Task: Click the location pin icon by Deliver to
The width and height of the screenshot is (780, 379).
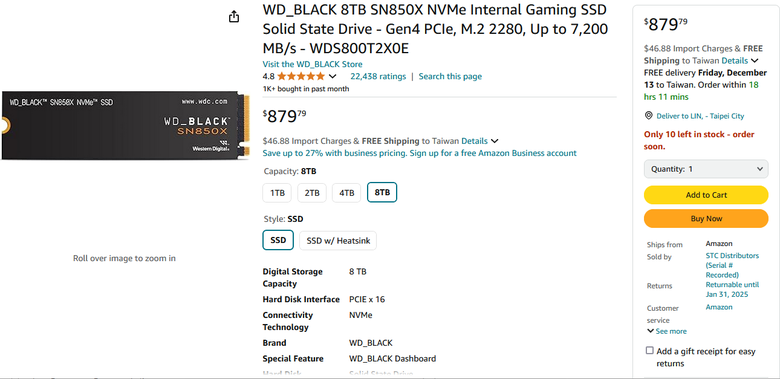Action: pyautogui.click(x=648, y=116)
